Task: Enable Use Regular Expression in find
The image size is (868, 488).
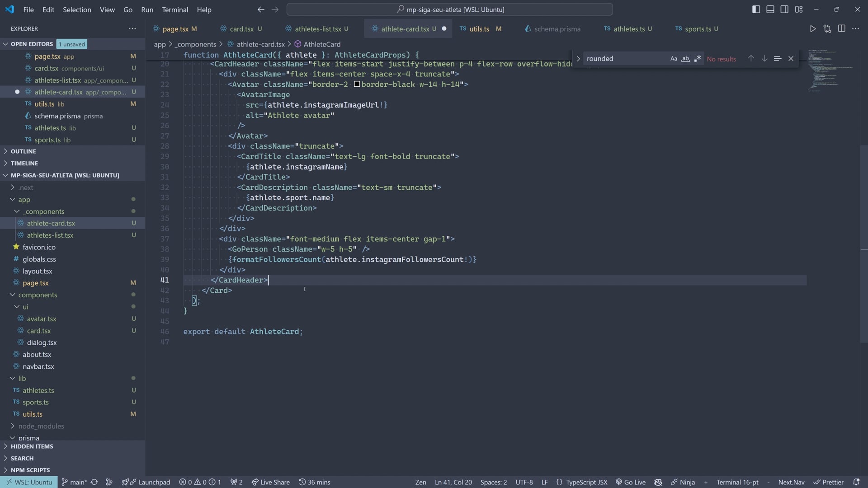Action: click(x=698, y=59)
